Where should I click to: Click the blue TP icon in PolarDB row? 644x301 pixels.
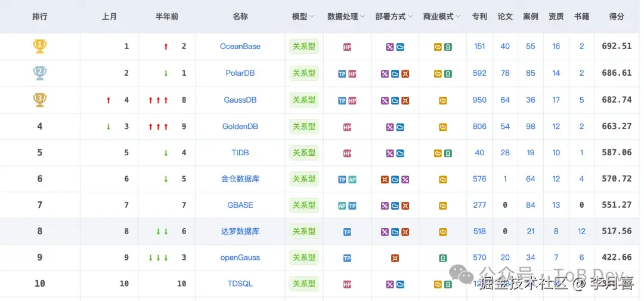342,74
